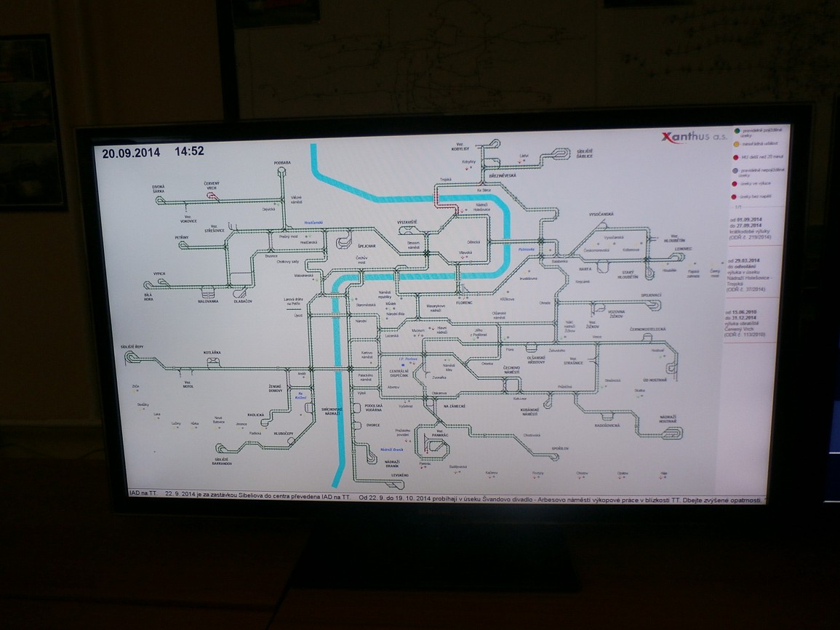The image size is (840, 630).
Task: Click the Sídliště Barrandov terminus loop
Action: point(221,448)
